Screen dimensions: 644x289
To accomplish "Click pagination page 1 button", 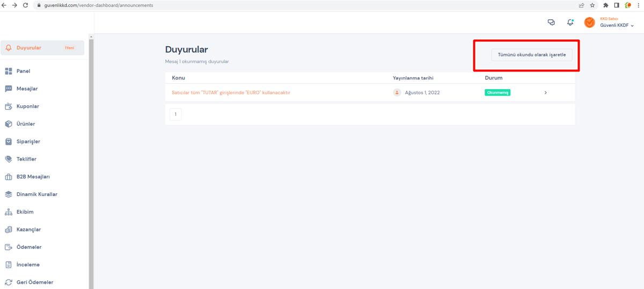I will [175, 114].
